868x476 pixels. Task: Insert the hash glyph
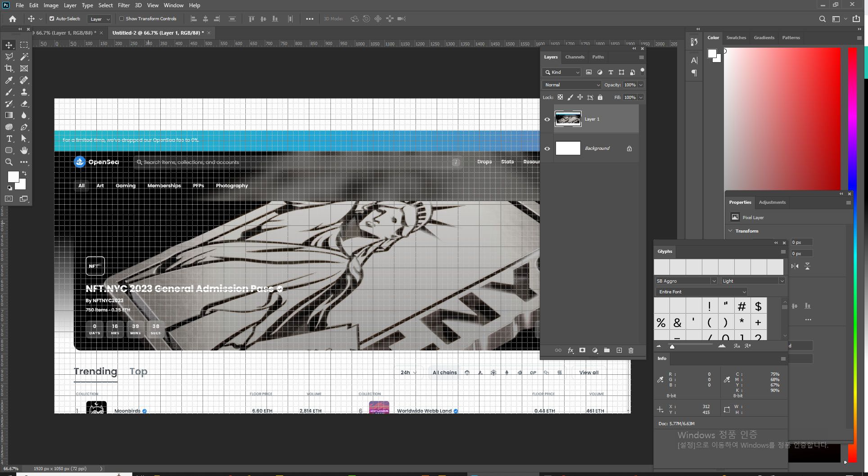point(742,306)
